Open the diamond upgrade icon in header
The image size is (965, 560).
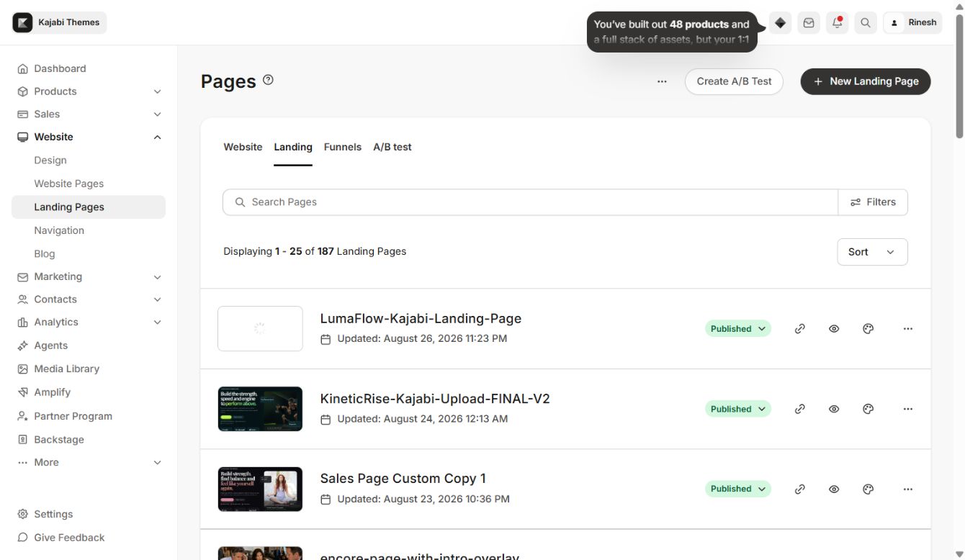tap(780, 23)
